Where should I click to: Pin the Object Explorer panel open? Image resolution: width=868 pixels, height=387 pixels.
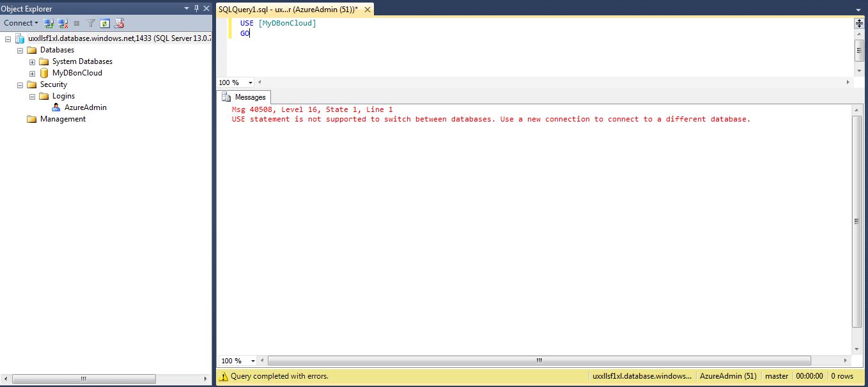pyautogui.click(x=196, y=8)
